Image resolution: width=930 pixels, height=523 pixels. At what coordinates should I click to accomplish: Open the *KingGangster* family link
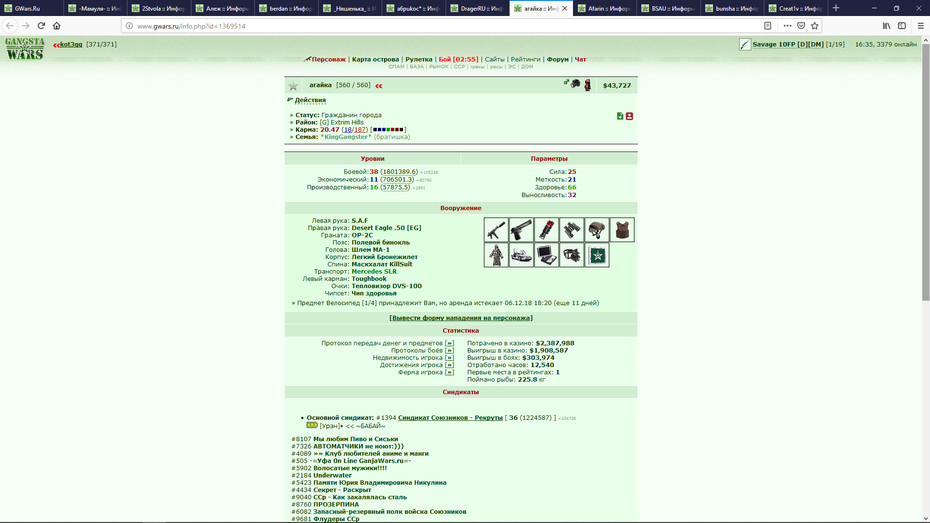[346, 137]
